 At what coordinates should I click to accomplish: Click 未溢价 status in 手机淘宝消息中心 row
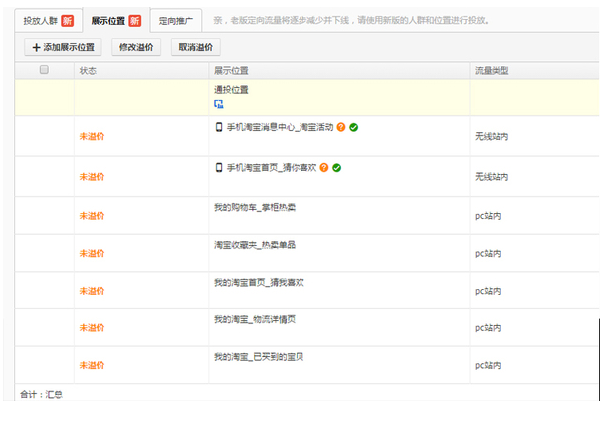click(92, 137)
